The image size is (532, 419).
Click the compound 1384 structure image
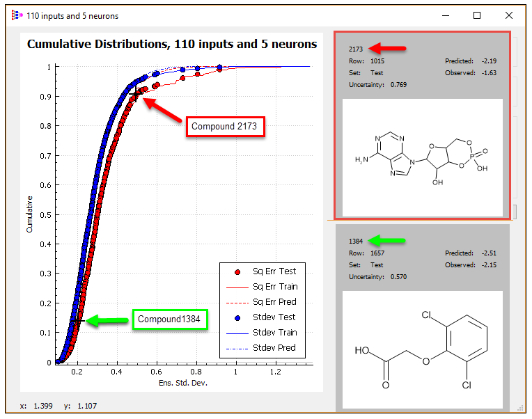tap(423, 349)
